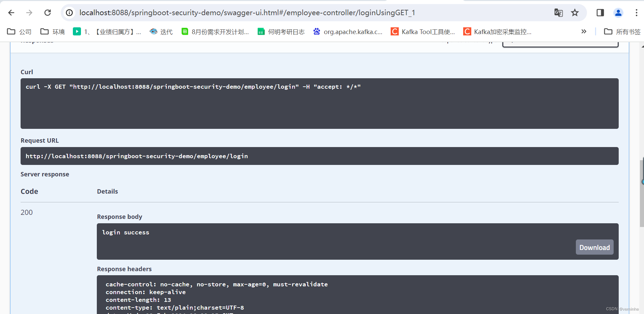The height and width of the screenshot is (314, 644).
Task: Reload the Swagger UI page
Action: [48, 12]
